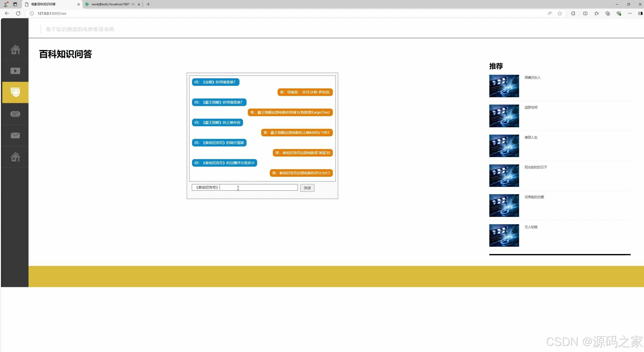Image resolution: width=644 pixels, height=352 pixels.
Task: Switch to the neo4j localhost browser tab
Action: point(112,4)
